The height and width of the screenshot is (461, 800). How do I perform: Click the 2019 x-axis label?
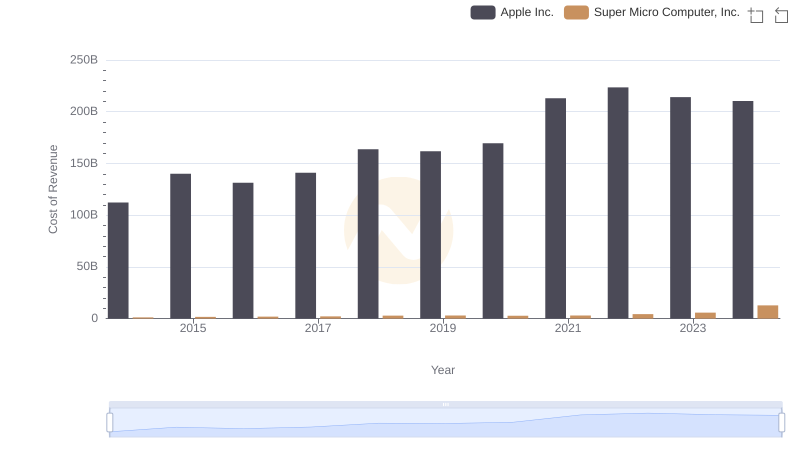pos(443,328)
